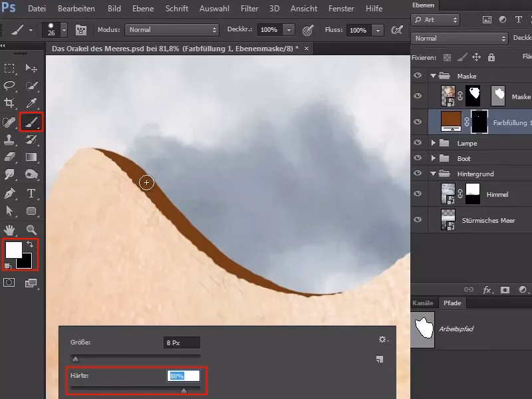Adjust the Härte slider

pos(184,390)
